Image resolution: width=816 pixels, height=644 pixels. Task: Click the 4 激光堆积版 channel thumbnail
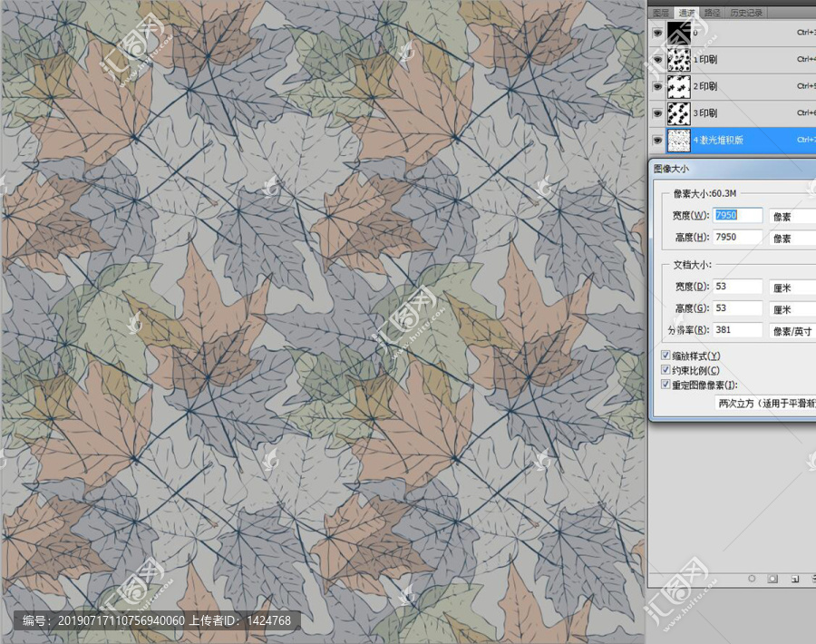click(x=678, y=141)
